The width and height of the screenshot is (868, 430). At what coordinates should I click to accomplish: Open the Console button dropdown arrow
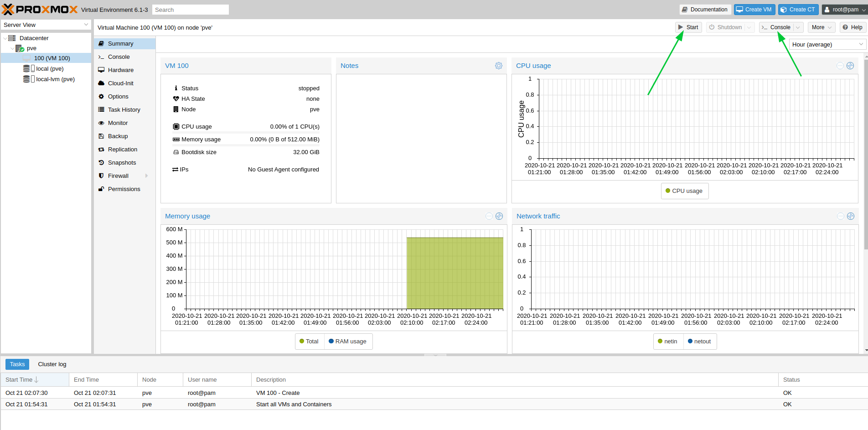pyautogui.click(x=798, y=27)
